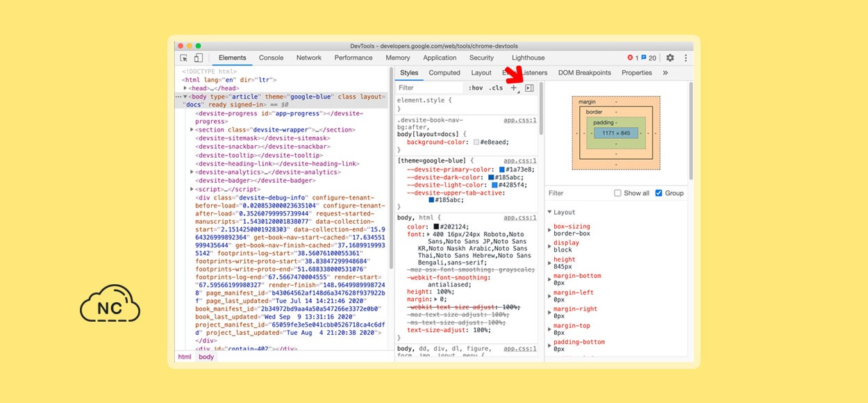The image size is (868, 403).
Task: Focus the computed properties Filter field
Action: coord(578,193)
